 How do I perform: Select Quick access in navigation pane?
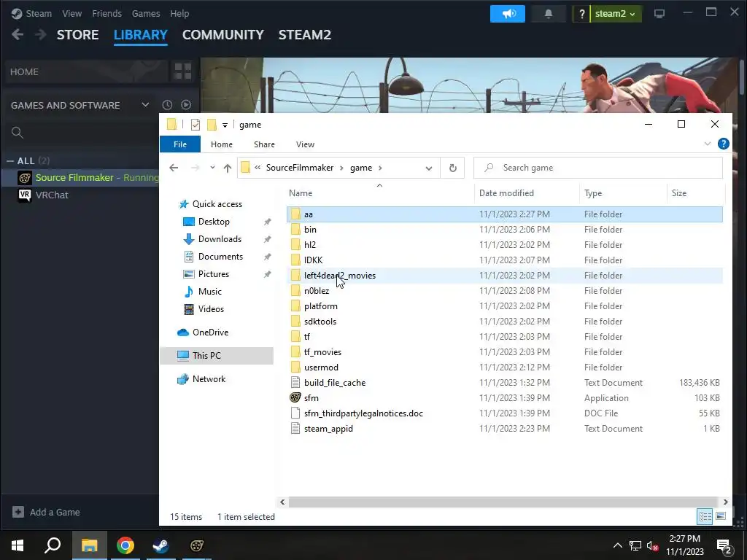click(217, 204)
